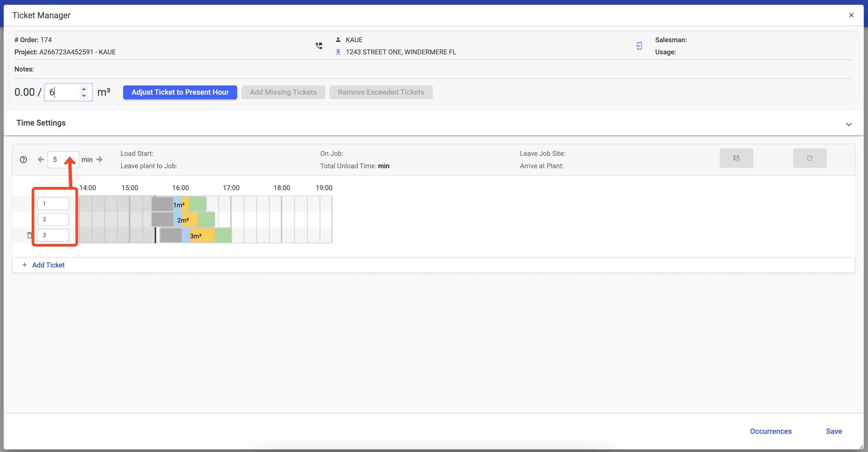Click the help question mark icon
Viewport: 868px width, 452px height.
click(23, 160)
